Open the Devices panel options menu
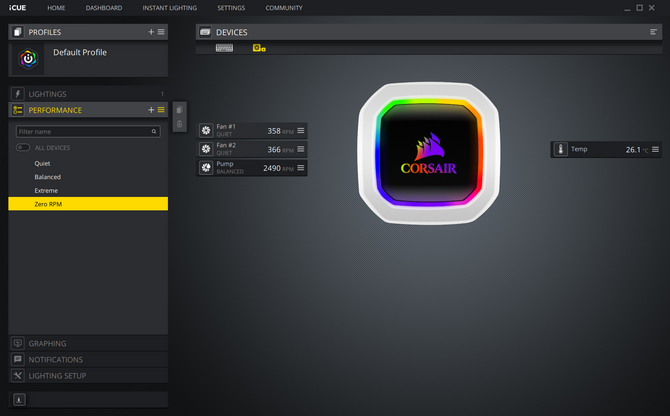The height and width of the screenshot is (416, 670). tap(653, 32)
